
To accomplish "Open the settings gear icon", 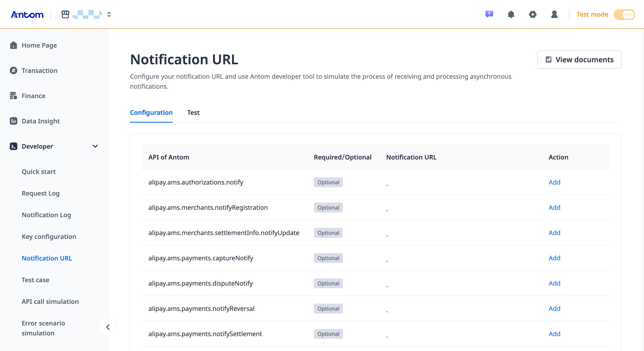I will (x=533, y=14).
